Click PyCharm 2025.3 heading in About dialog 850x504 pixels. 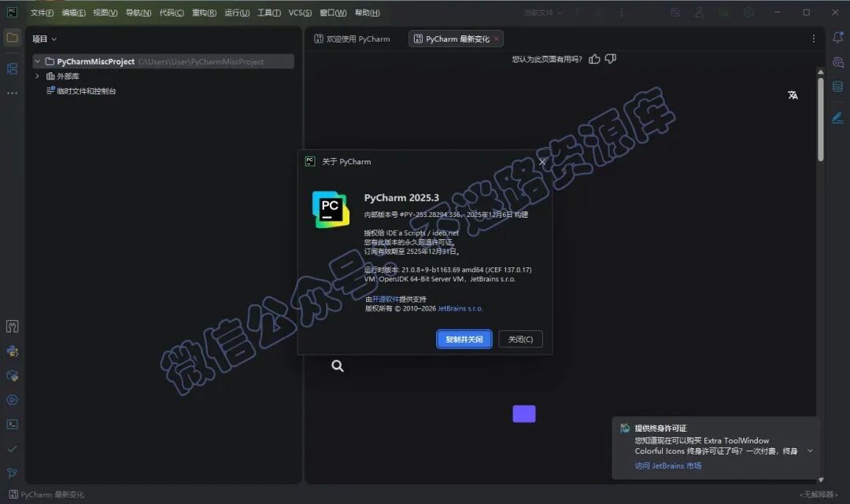pyautogui.click(x=401, y=197)
